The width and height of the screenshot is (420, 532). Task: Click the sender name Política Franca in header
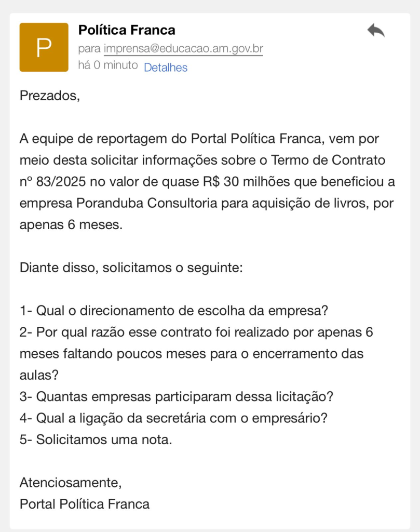[126, 30]
